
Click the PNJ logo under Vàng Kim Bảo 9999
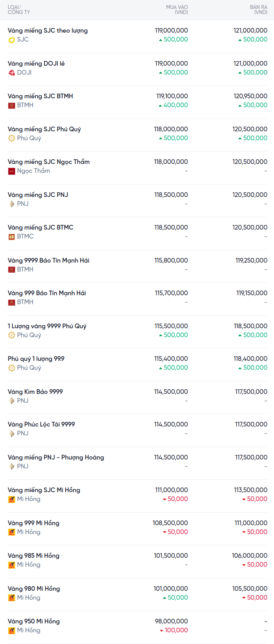coord(12,401)
